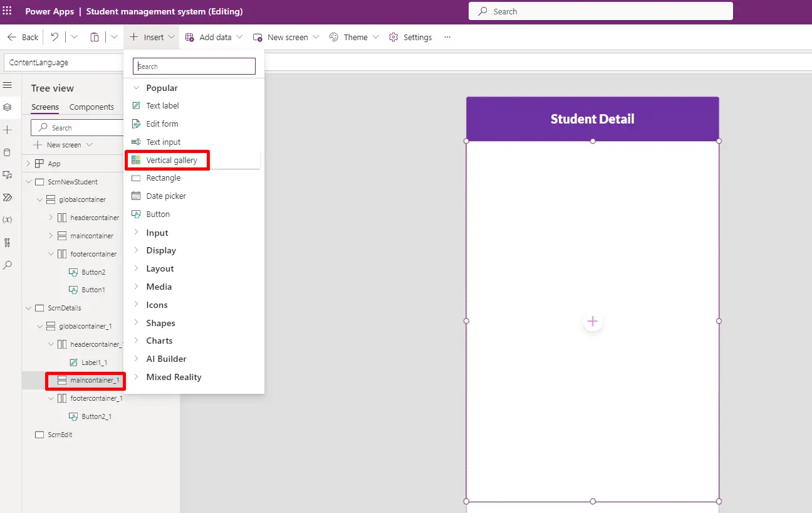812x513 pixels.
Task: Click the Search magnifier icon in left sidebar
Action: [8, 265]
